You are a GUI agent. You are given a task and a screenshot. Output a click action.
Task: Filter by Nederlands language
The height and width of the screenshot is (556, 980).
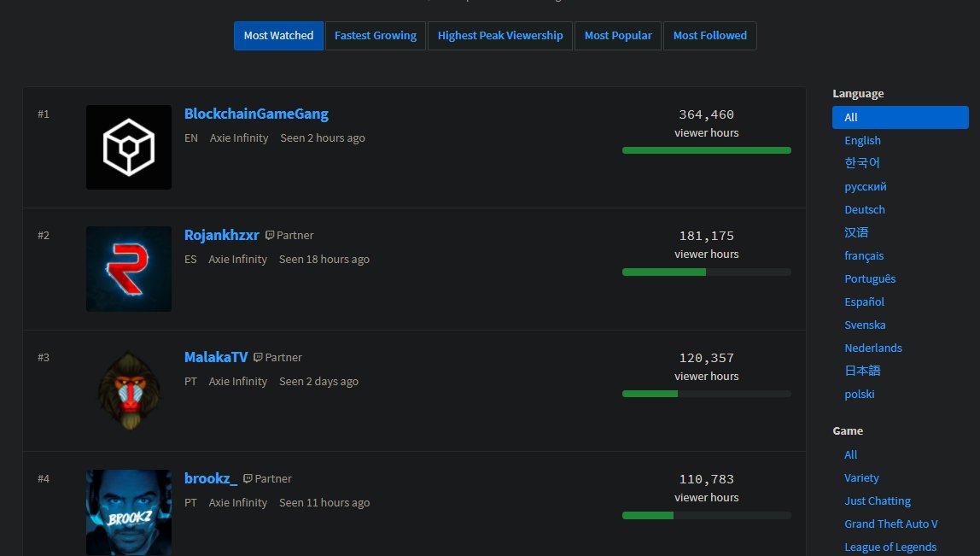point(873,348)
